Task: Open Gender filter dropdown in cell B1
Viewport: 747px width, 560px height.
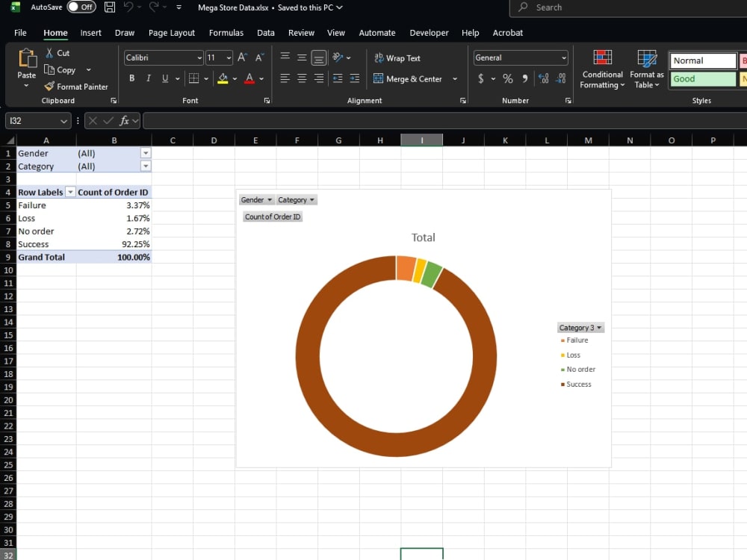Action: pos(146,153)
